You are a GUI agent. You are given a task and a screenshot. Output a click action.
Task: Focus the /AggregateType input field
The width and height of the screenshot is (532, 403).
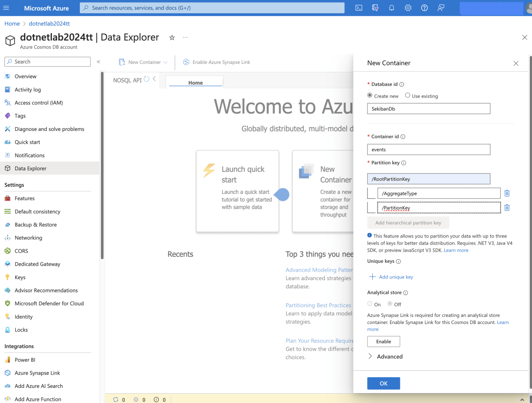coord(439,194)
